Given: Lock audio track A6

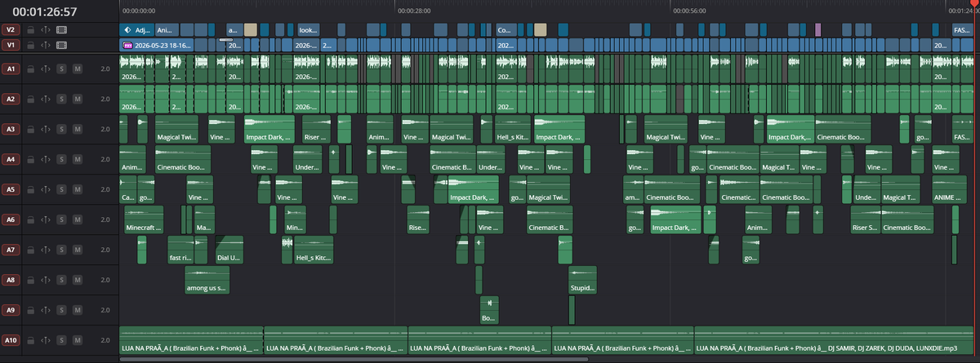Looking at the screenshot, I should (30, 220).
